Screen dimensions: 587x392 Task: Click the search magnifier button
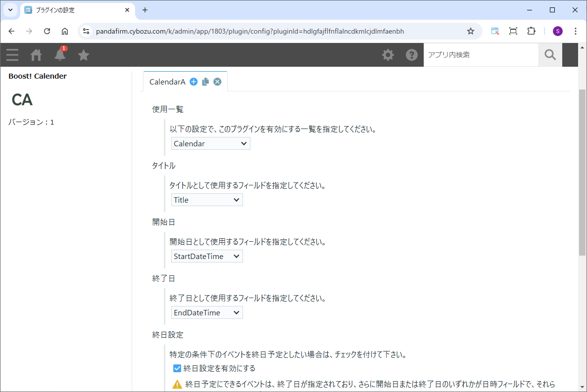(x=550, y=55)
